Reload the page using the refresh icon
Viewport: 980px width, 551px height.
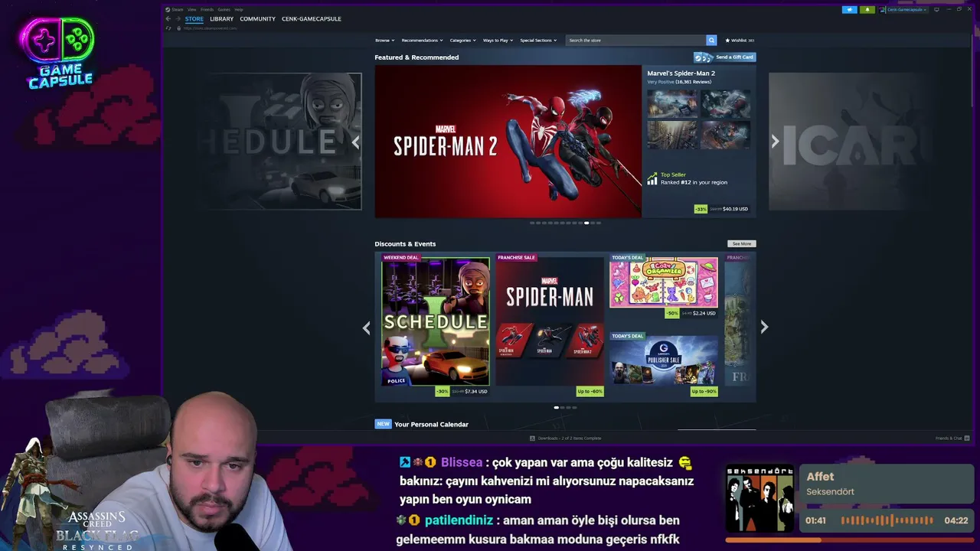point(168,28)
